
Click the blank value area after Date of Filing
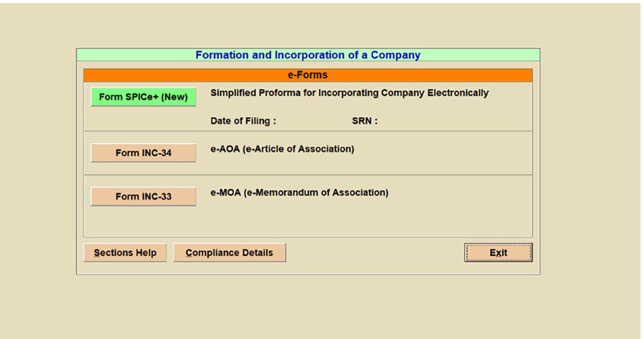pos(309,121)
